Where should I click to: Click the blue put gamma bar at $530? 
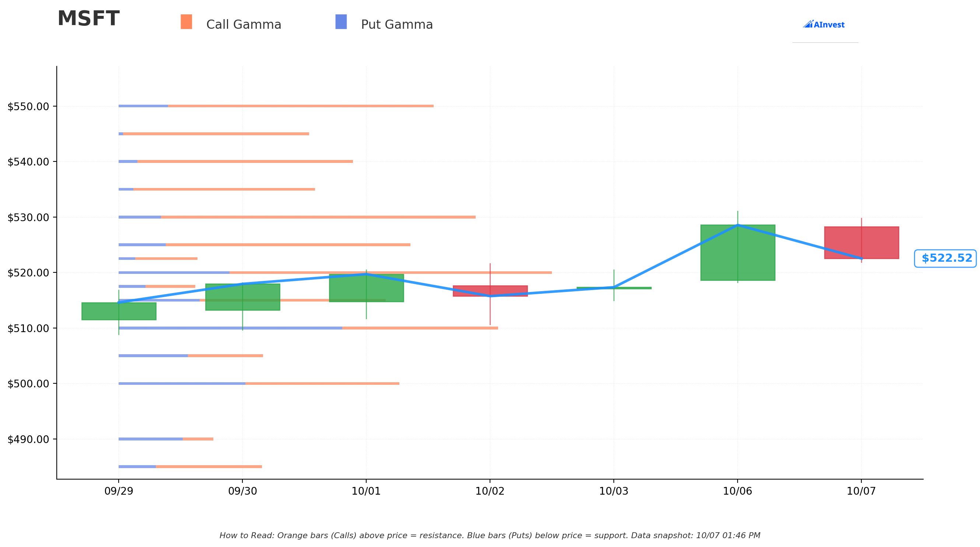coord(140,217)
